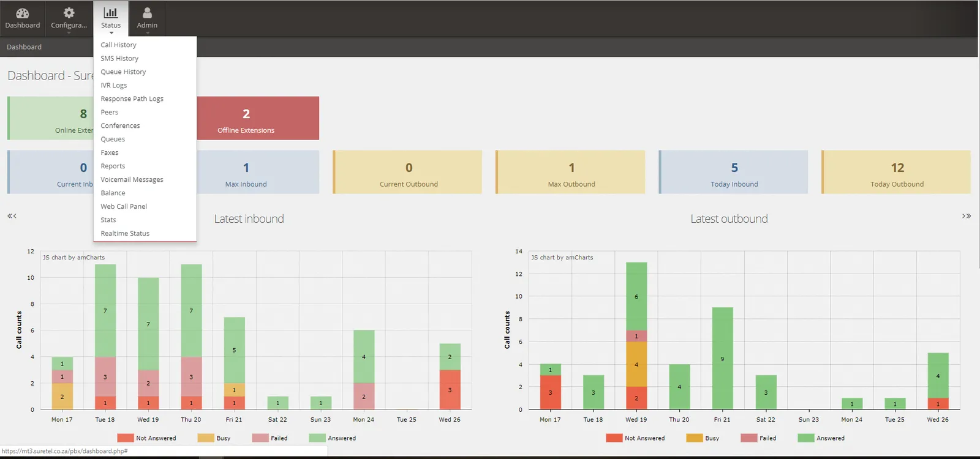
Task: Toggle Not Answered in outbound legend
Action: [635, 438]
